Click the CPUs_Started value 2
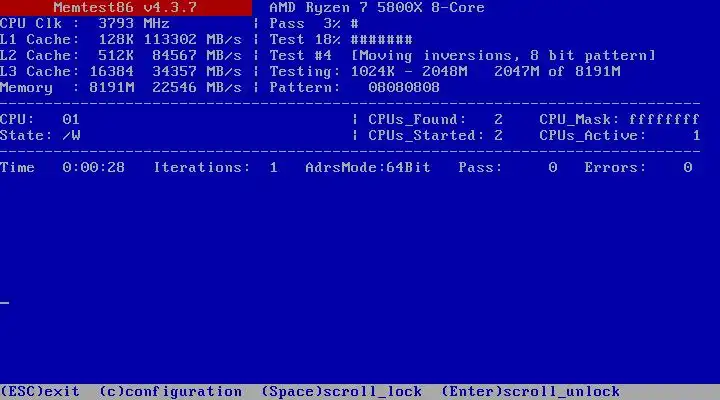This screenshot has width=720, height=400. click(x=498, y=135)
